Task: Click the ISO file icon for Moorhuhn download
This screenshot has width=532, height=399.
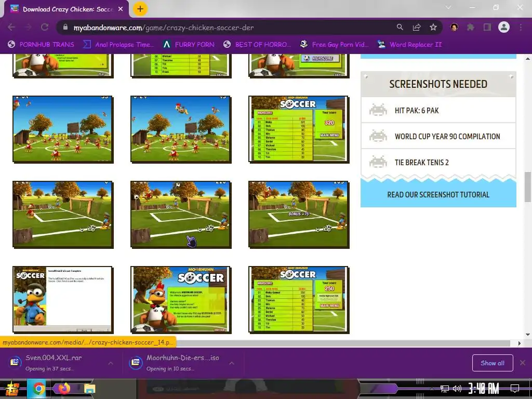Action: pos(136,362)
